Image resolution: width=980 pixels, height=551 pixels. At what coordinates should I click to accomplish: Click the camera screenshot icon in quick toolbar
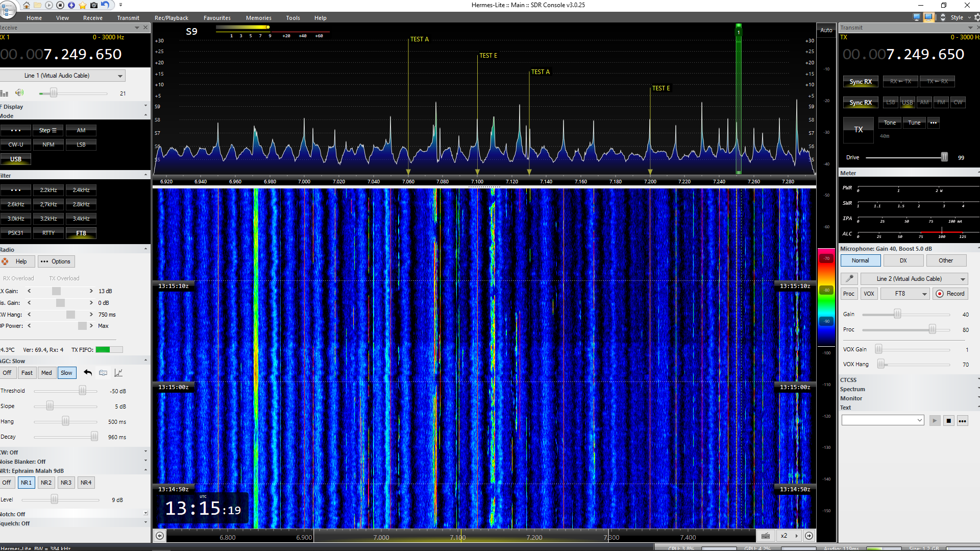click(x=94, y=5)
